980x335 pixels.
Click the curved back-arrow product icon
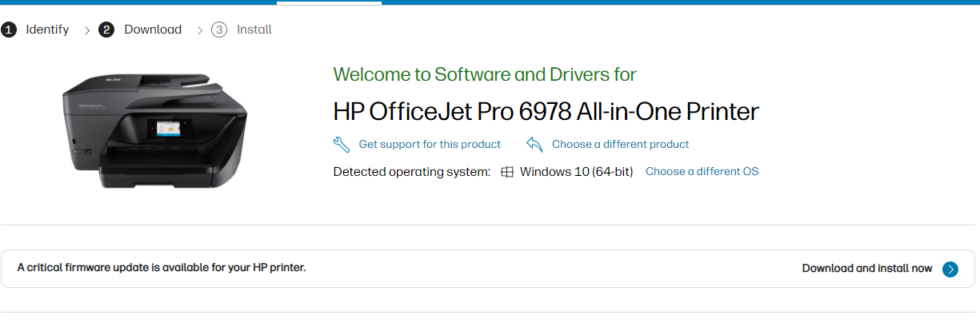tap(534, 145)
